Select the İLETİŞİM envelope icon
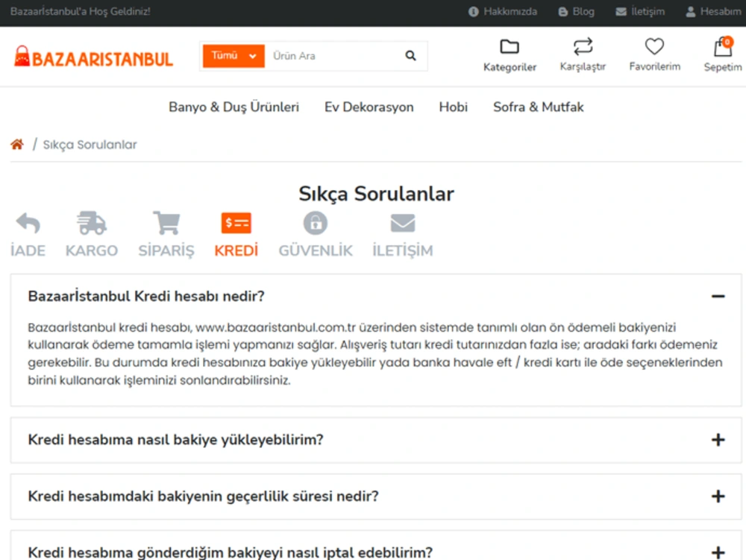 point(403,223)
